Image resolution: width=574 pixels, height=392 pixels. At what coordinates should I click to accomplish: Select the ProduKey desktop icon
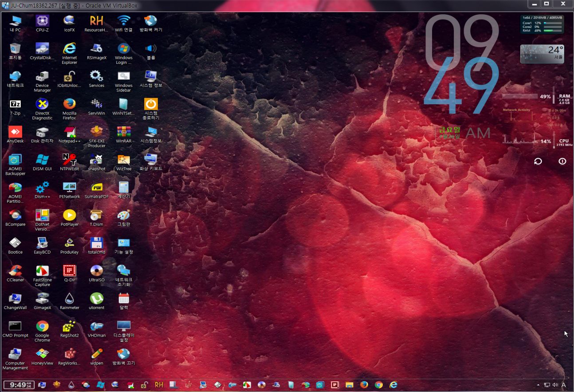[x=69, y=246]
